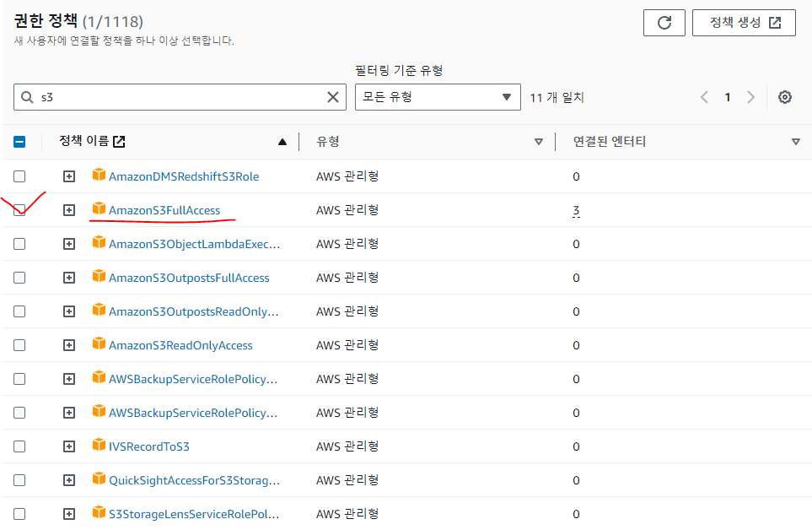Click the 11 개 일치 match count

557,97
